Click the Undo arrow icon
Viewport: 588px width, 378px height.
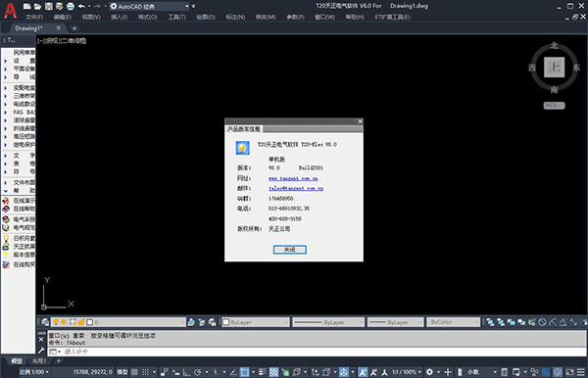(81, 6)
